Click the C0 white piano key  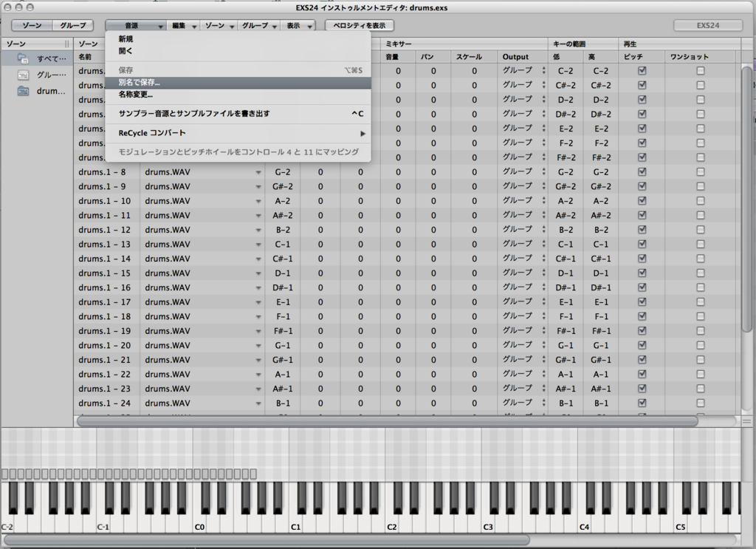[199, 523]
